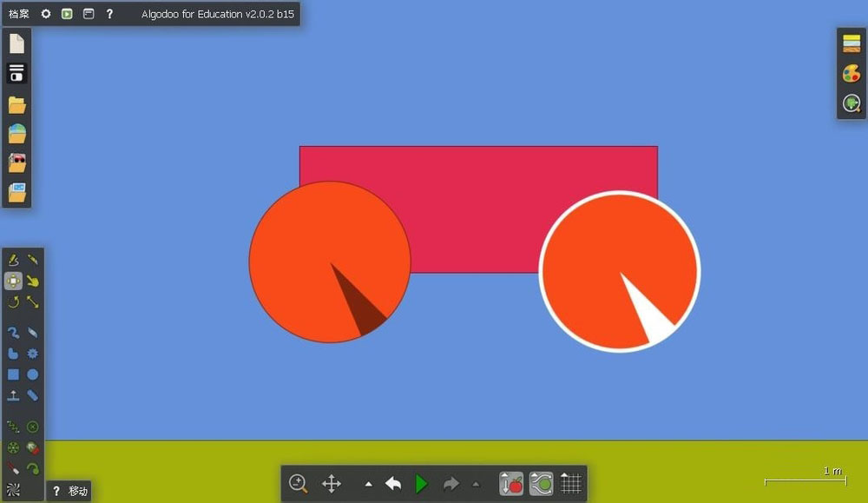Open help for the 移动 tool
Image resolution: width=868 pixels, height=503 pixels.
point(56,491)
